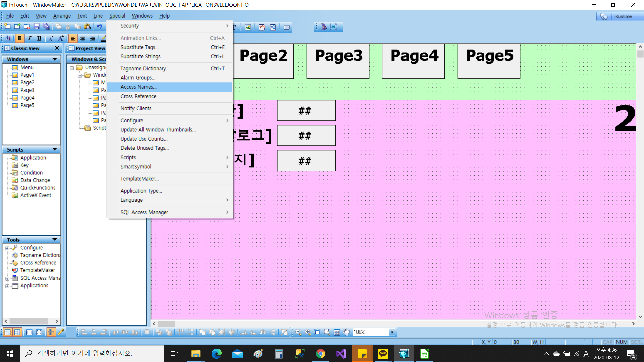Viewport: 644px width, 362px height.
Task: Toggle Underline text formatting
Action: (x=39, y=38)
